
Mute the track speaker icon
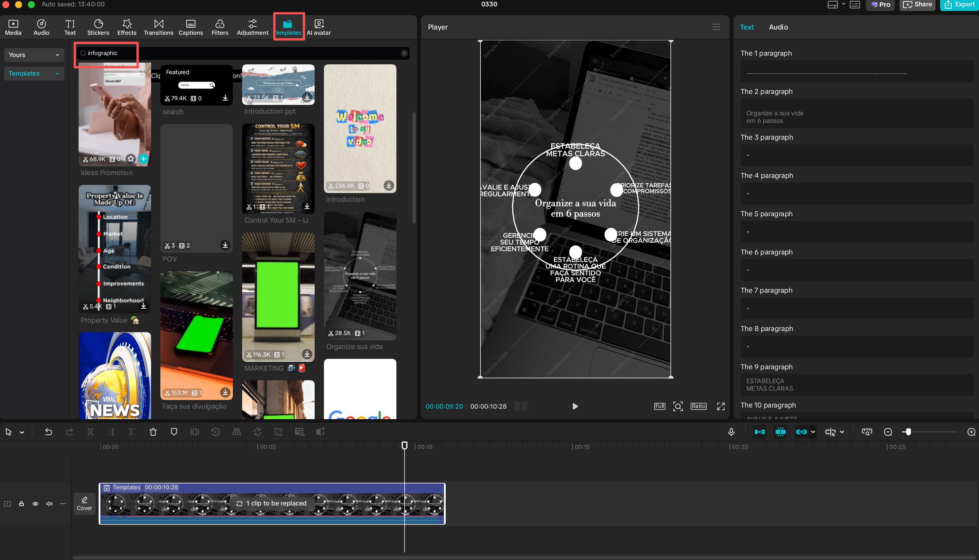click(49, 503)
